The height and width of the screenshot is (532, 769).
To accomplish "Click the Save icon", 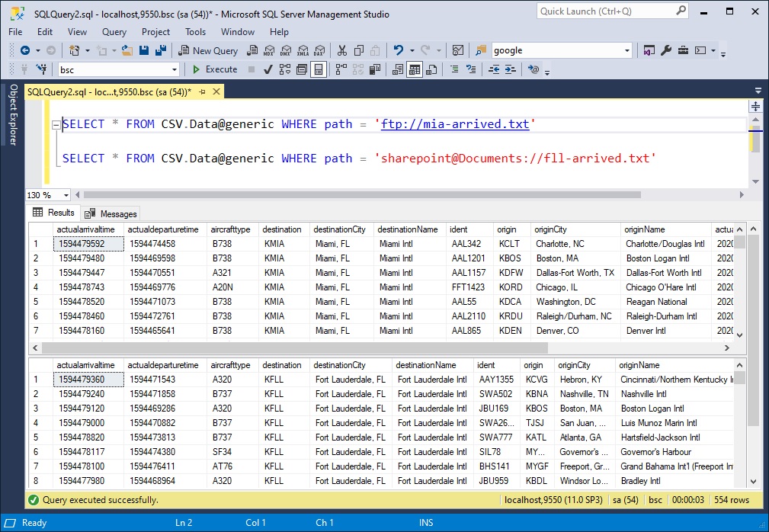I will (x=145, y=50).
